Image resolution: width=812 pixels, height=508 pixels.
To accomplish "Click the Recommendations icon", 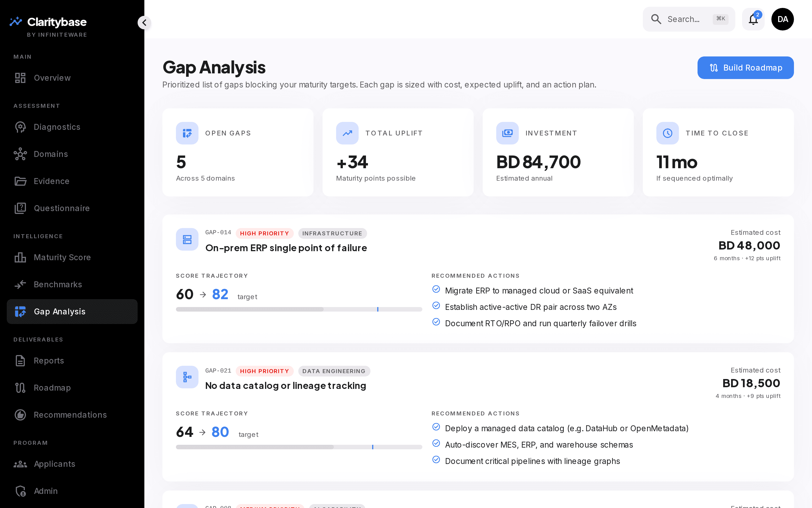I will coord(20,415).
